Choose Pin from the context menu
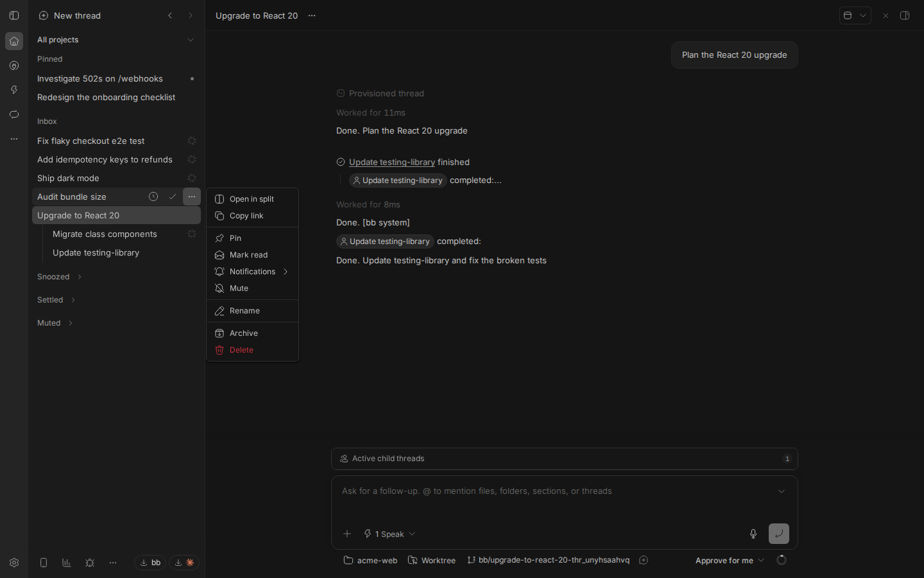 [253, 238]
